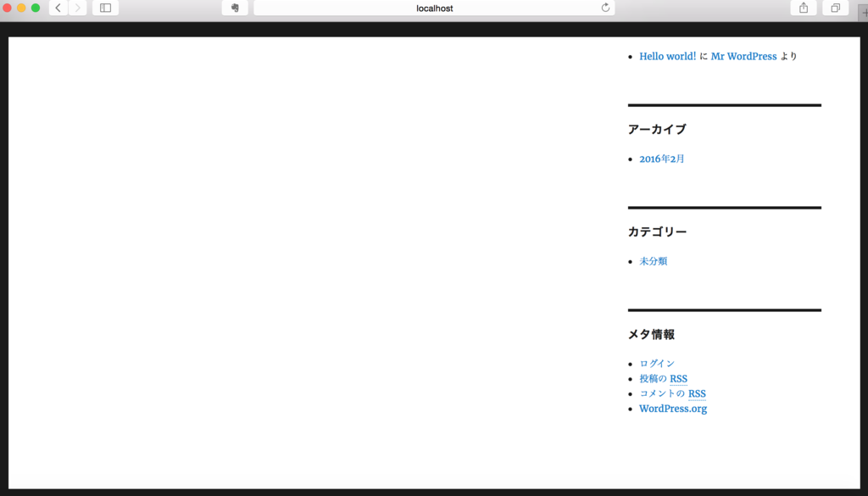Select the アーカイブ heading text

point(657,129)
